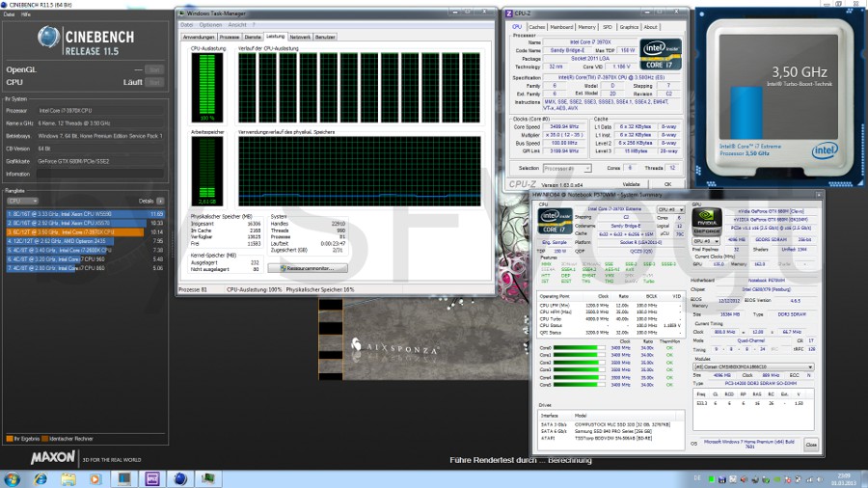Open the Datei menu in Cinebench
Image resolution: width=868 pixels, height=488 pixels.
(9, 14)
